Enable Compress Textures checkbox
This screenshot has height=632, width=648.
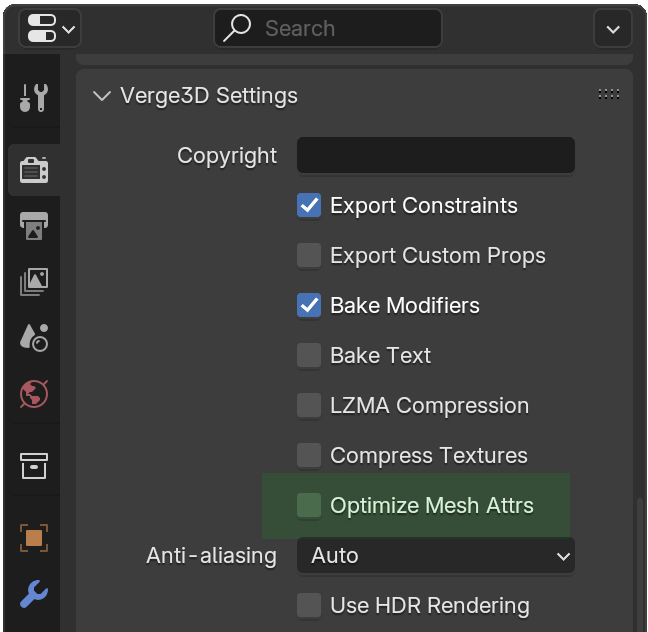[x=309, y=455]
